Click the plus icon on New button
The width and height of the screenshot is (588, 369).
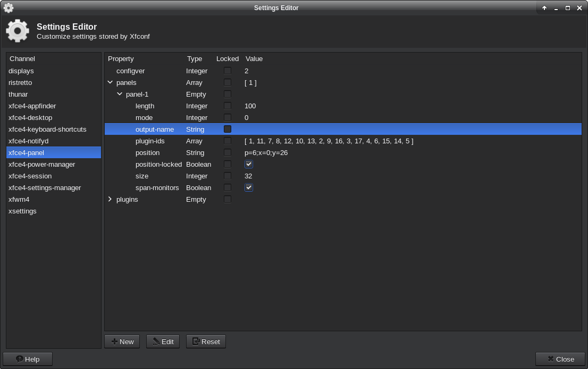[114, 341]
